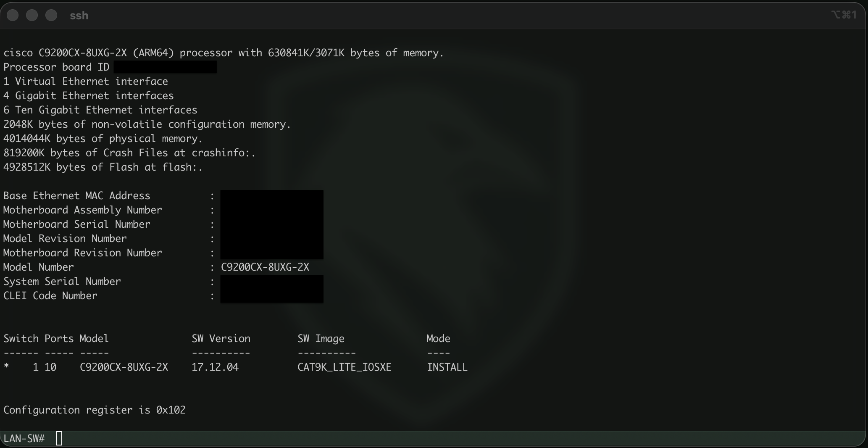Click the redacted Processor board ID block
The image size is (868, 448).
pos(165,67)
